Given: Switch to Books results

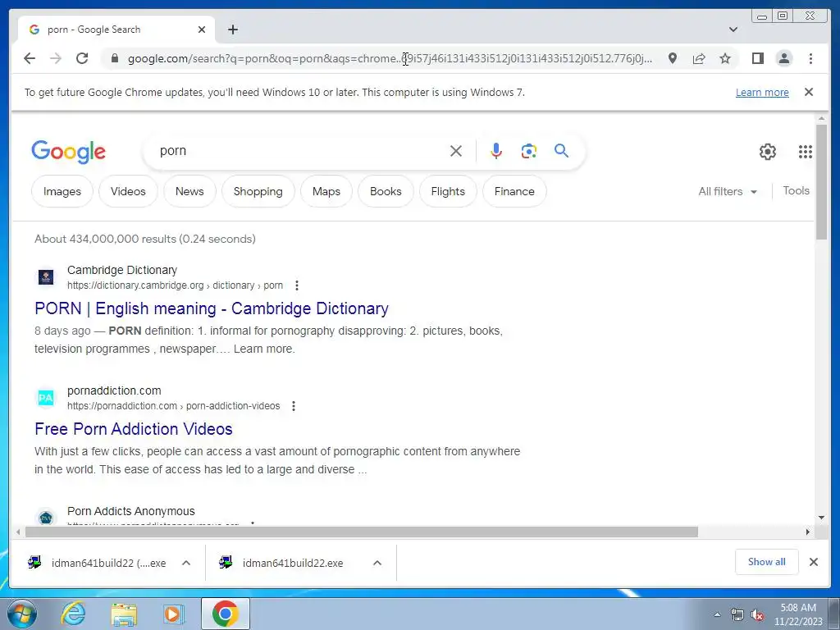Looking at the screenshot, I should coord(386,191).
